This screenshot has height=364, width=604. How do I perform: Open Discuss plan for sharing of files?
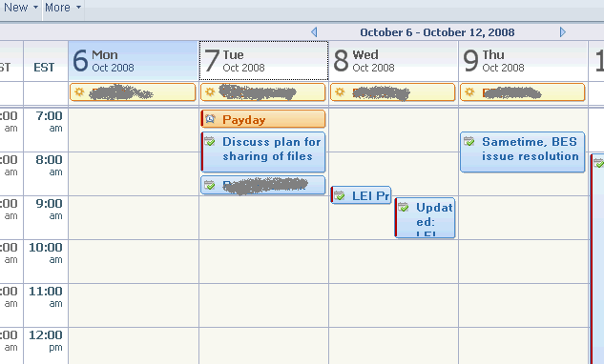tap(263, 152)
